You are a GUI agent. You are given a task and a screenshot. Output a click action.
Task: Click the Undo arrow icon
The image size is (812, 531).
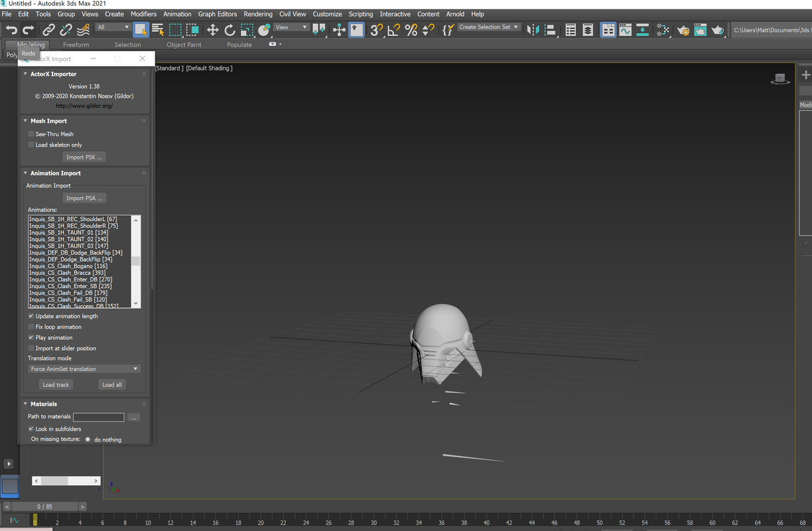coord(11,30)
